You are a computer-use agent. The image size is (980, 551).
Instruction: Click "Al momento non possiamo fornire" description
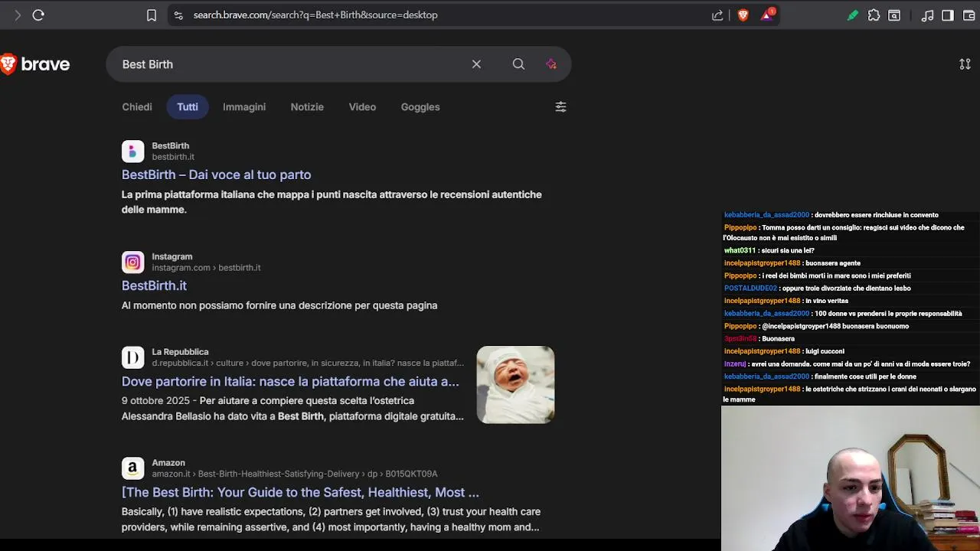coord(279,305)
